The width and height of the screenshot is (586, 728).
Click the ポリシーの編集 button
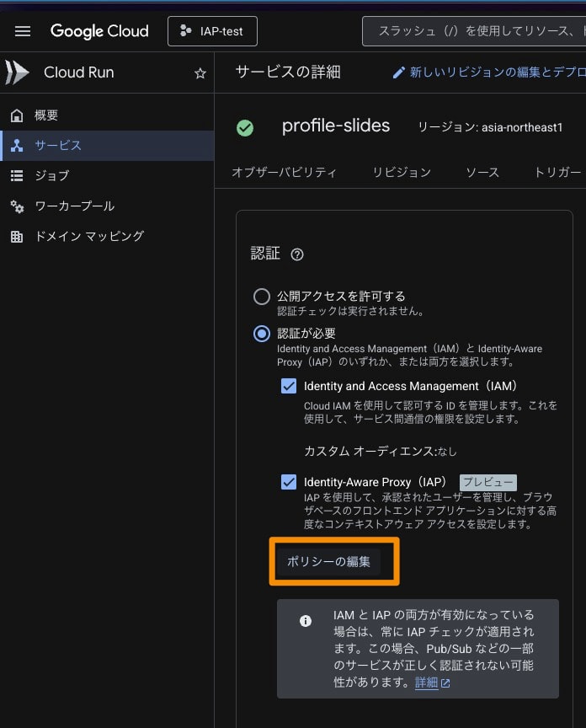328,561
